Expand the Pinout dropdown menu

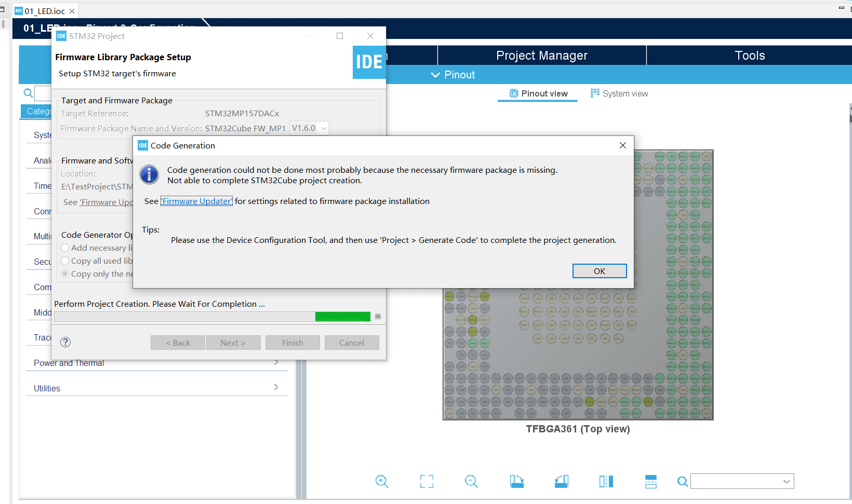(453, 75)
